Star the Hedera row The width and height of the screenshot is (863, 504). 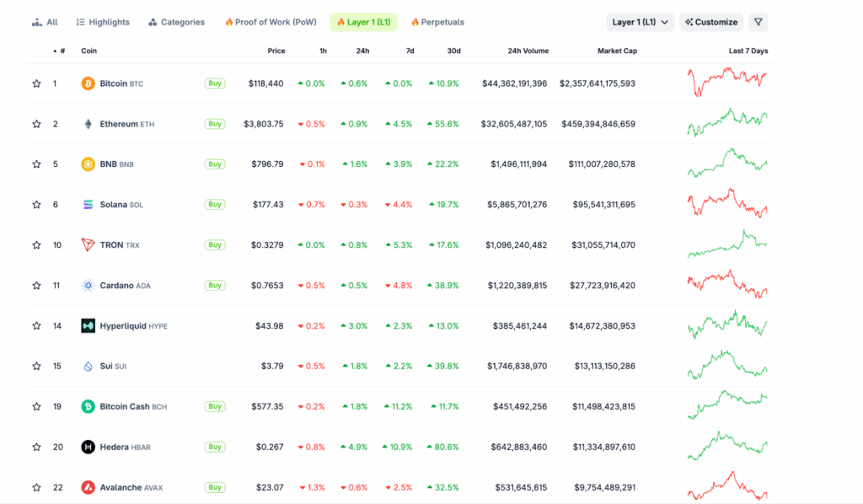click(36, 447)
